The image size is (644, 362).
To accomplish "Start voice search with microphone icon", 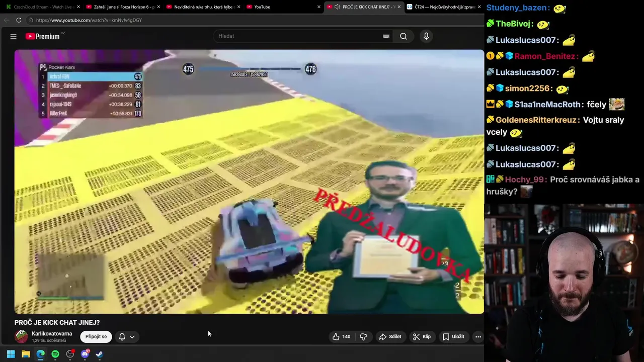I will [426, 36].
